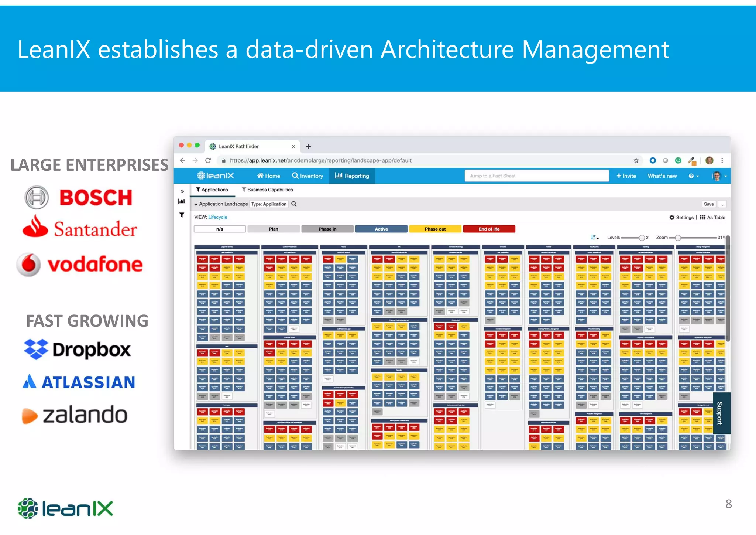The image size is (756, 535).
Task: Open a new browser tab with plus
Action: 309,147
